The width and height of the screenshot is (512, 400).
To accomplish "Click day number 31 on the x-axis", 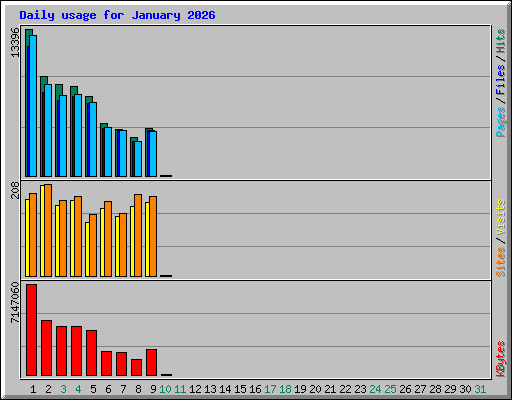I will coord(480,389).
